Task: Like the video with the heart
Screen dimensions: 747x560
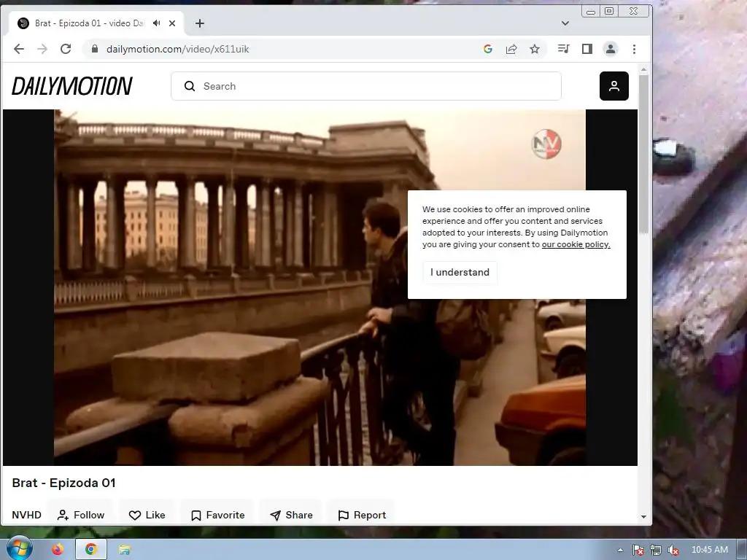Action: (147, 516)
